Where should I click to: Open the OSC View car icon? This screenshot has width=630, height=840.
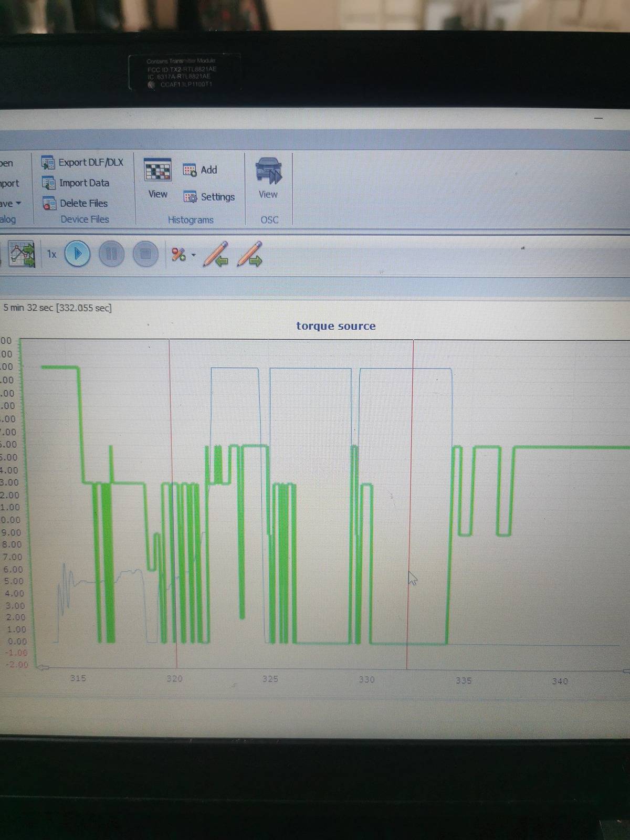[268, 178]
